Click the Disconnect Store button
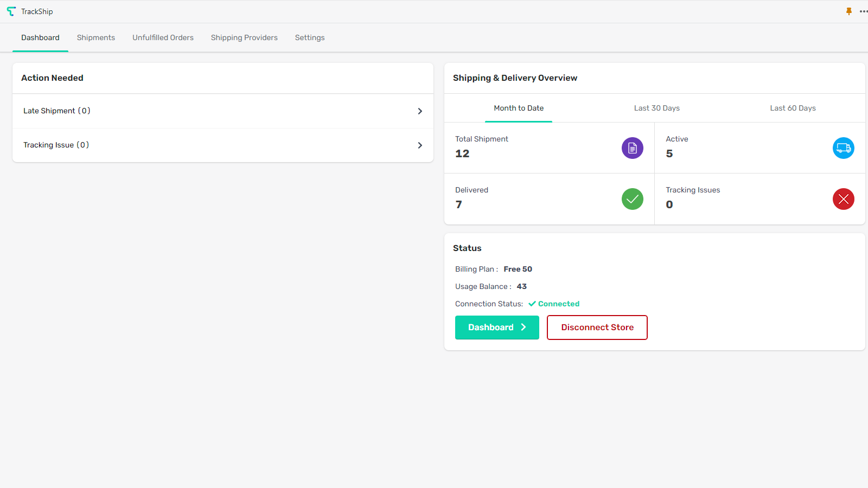This screenshot has height=488, width=868. [x=597, y=327]
